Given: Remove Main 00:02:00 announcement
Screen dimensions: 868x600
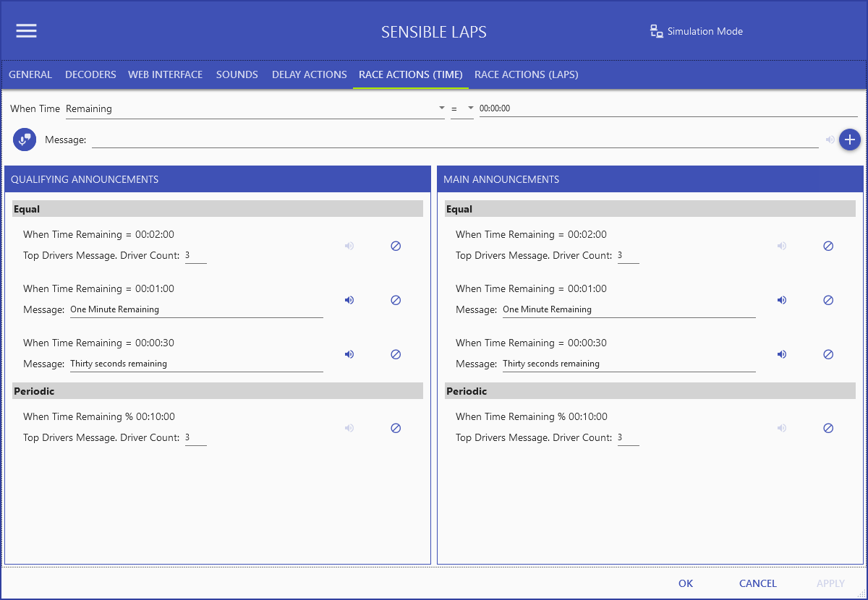Looking at the screenshot, I should (x=828, y=246).
